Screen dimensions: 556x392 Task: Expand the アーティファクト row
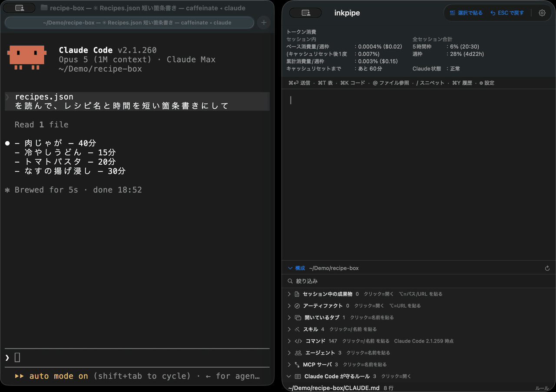(x=289, y=306)
